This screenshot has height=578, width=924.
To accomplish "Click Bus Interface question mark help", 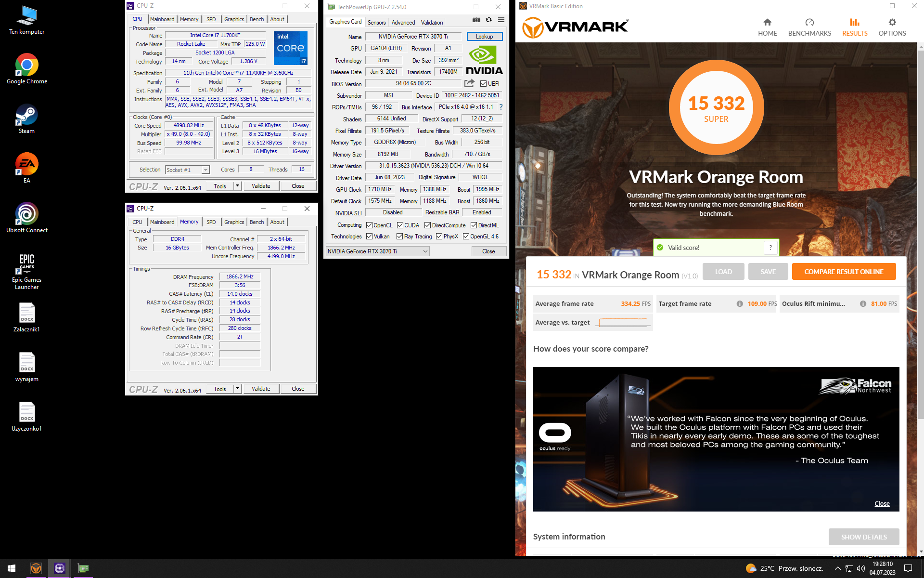I will [x=501, y=107].
